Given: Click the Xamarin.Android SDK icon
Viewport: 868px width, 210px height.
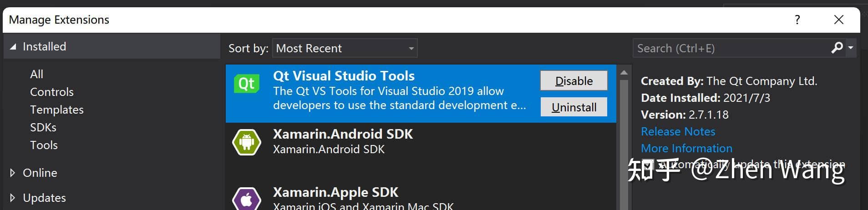Looking at the screenshot, I should (246, 142).
